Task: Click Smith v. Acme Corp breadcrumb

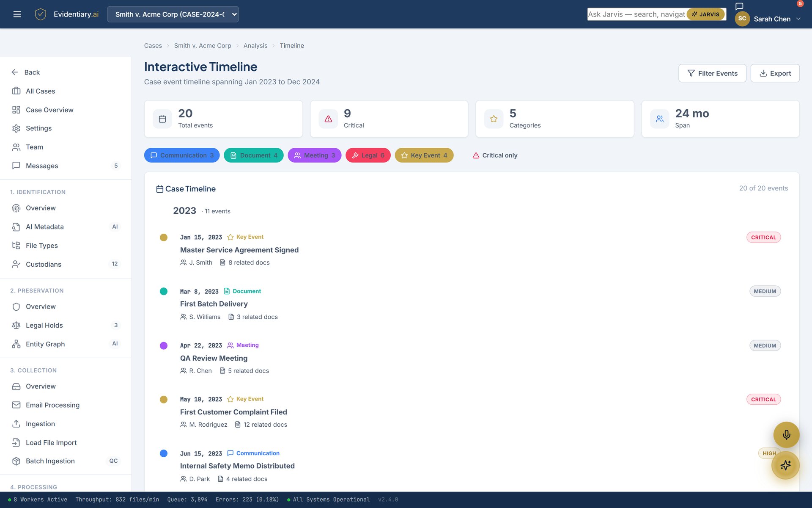Action: [x=203, y=46]
